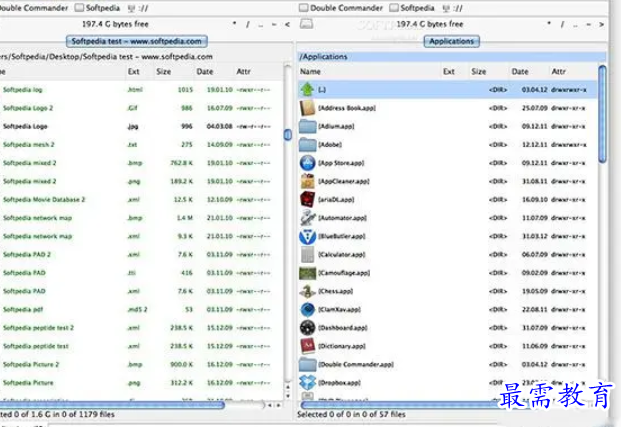Sort left panel by Attr column

[258, 72]
